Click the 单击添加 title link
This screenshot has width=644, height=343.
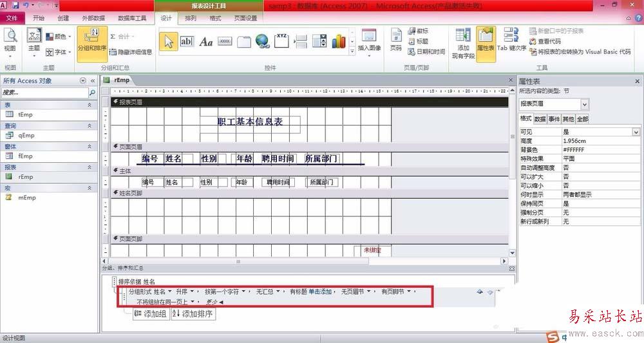pyautogui.click(x=320, y=292)
